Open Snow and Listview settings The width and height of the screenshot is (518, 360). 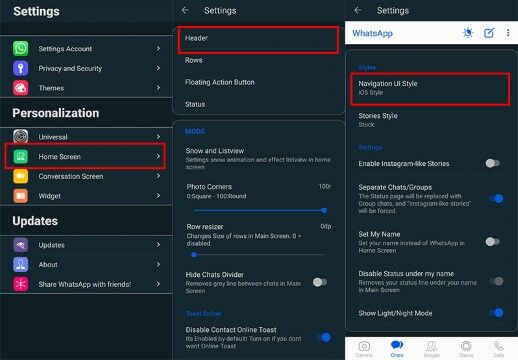coord(258,158)
